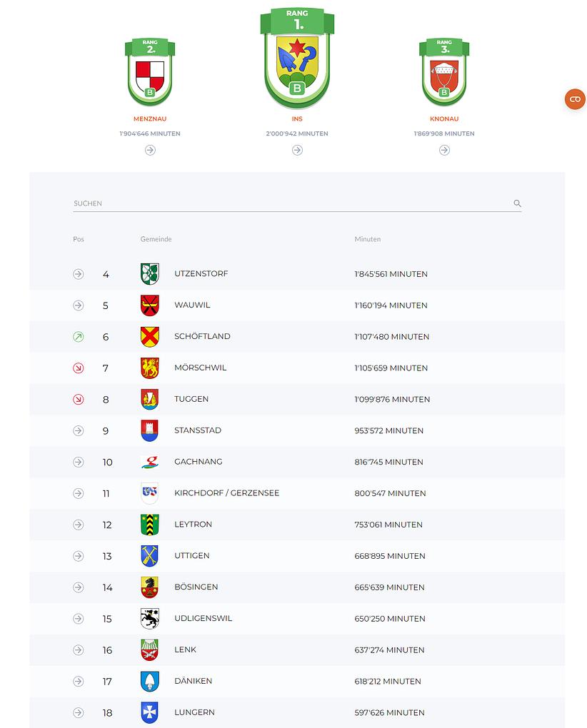Click the search magnifier icon

[517, 203]
